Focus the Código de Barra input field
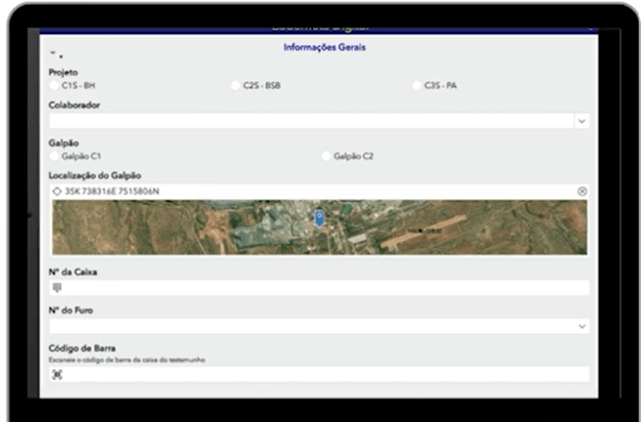This screenshot has width=641, height=422. (320, 374)
